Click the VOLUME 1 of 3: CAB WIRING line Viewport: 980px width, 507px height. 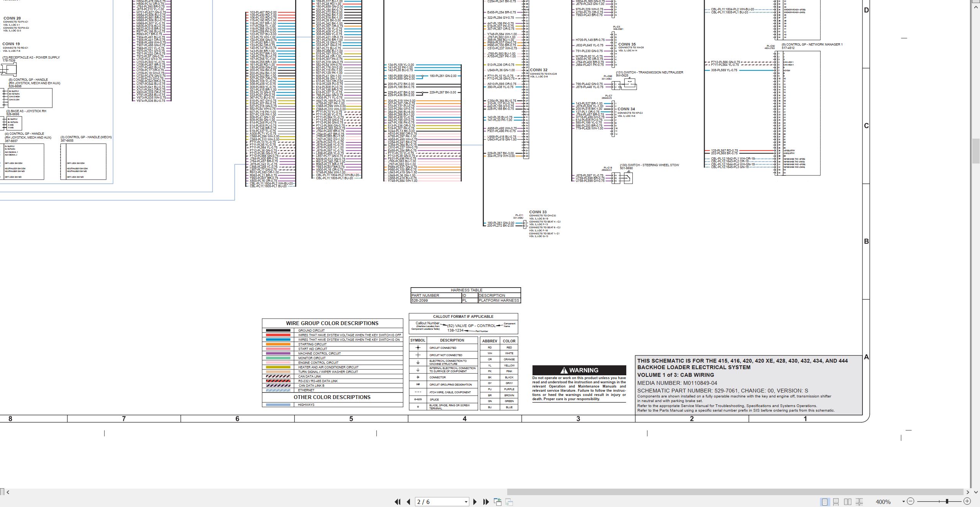[676, 375]
